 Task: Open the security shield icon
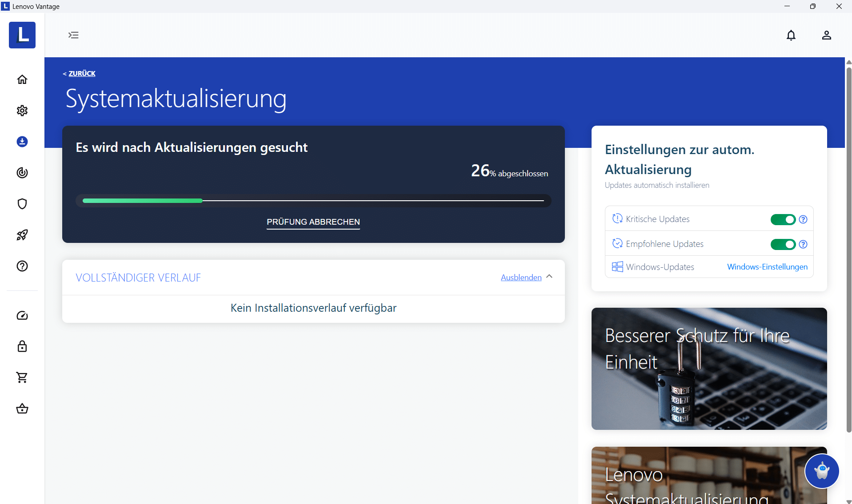[22, 204]
